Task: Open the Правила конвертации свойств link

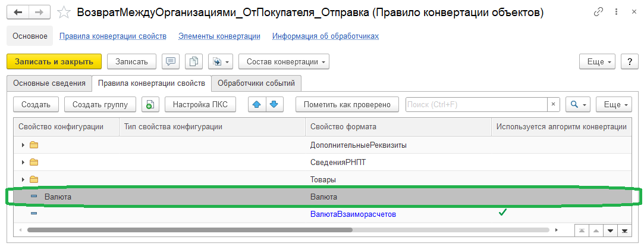Action: (x=113, y=36)
